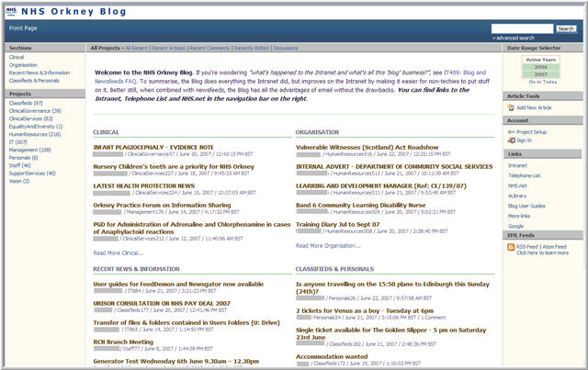Open the Clinical section in sidebar

pos(17,57)
